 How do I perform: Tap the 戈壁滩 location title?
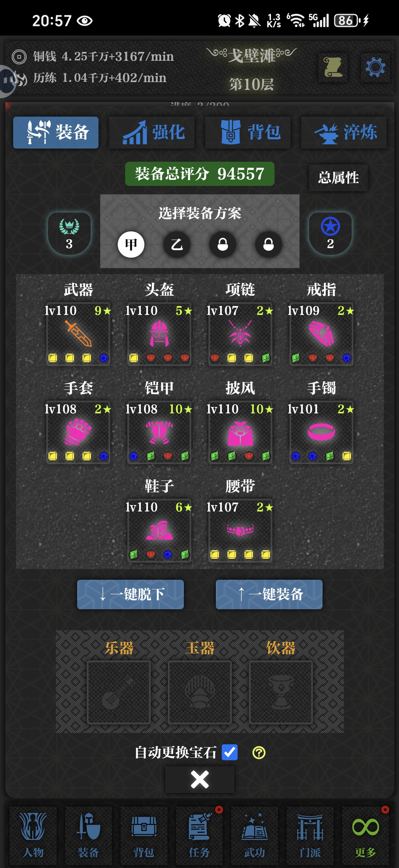[x=251, y=56]
